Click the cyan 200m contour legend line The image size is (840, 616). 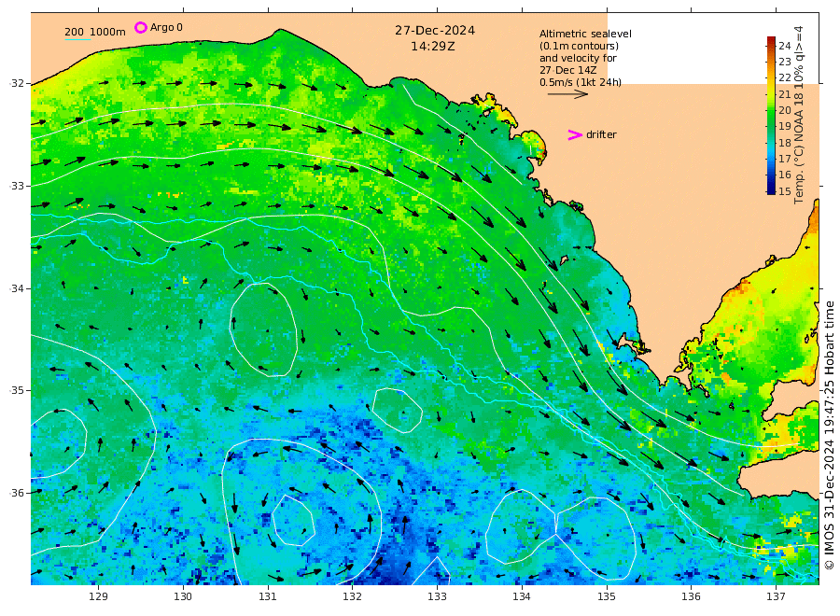coord(77,39)
